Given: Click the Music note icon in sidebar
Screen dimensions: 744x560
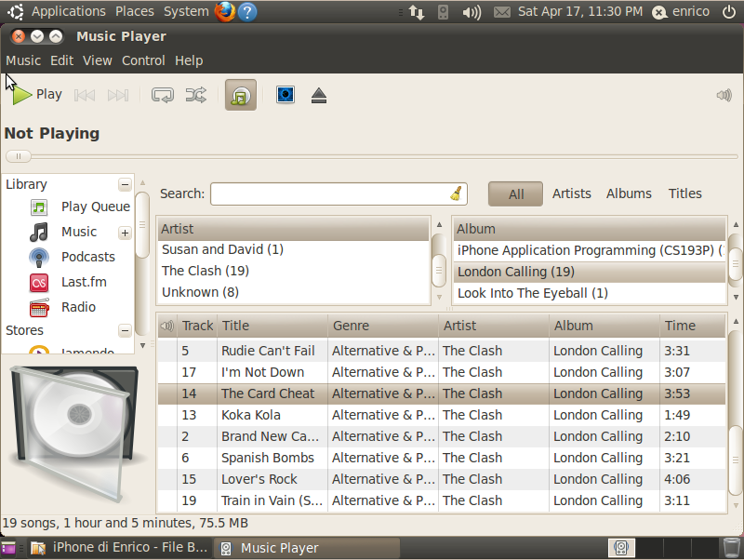Looking at the screenshot, I should coord(39,232).
